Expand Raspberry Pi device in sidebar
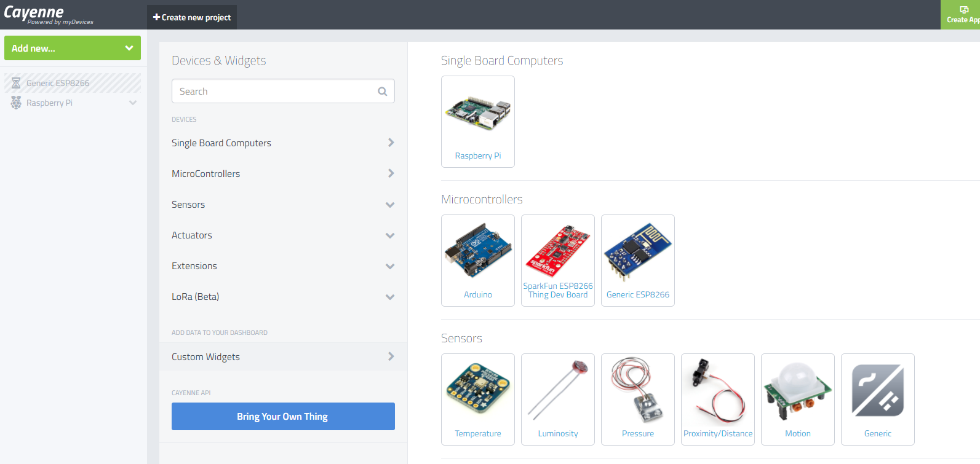This screenshot has width=980, height=464. click(132, 103)
